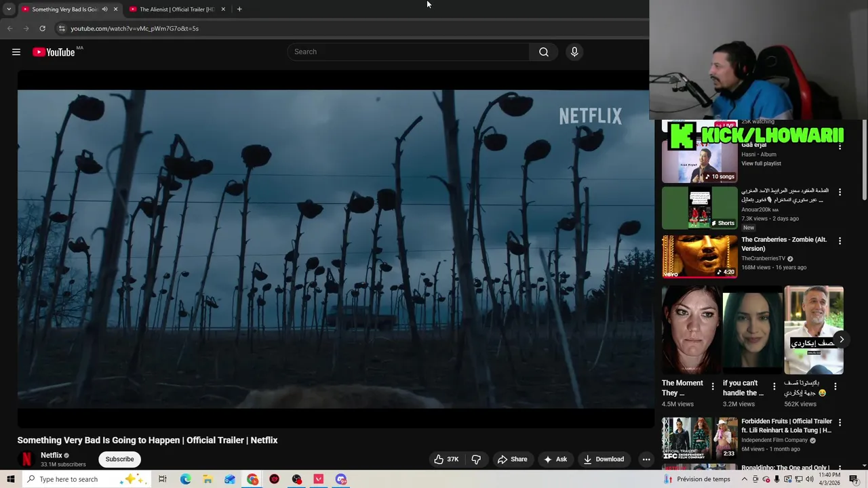Image resolution: width=868 pixels, height=488 pixels.
Task: Close The Alienist trailer tab
Action: 223,9
